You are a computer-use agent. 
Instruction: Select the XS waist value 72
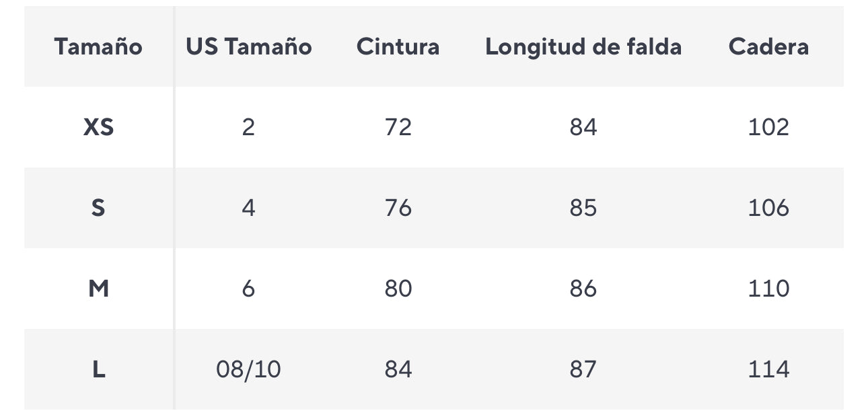pyautogui.click(x=398, y=127)
